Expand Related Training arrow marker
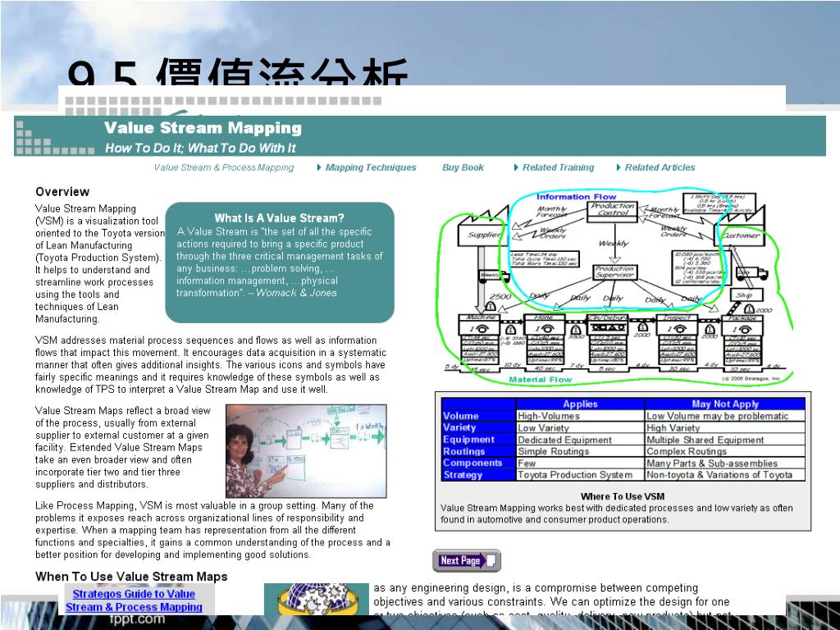This screenshot has width=840, height=630. 517,167
